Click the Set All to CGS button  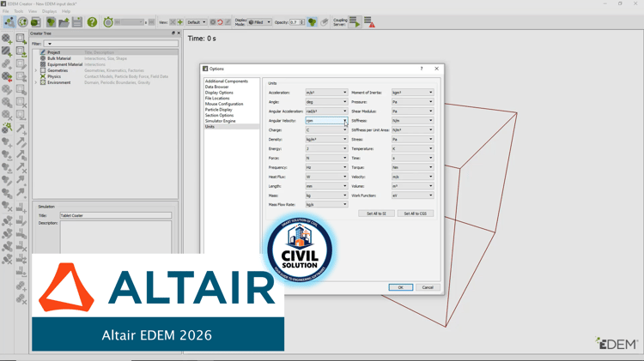416,214
